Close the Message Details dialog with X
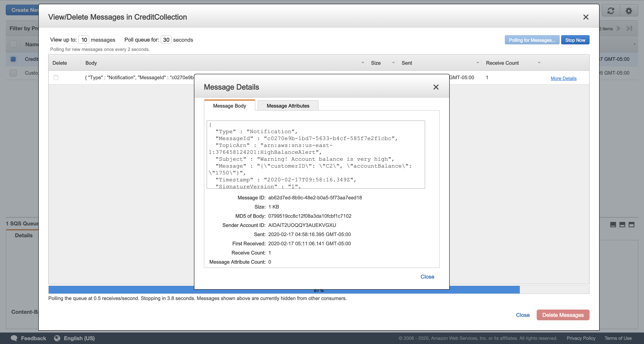644x344 pixels. click(x=436, y=87)
